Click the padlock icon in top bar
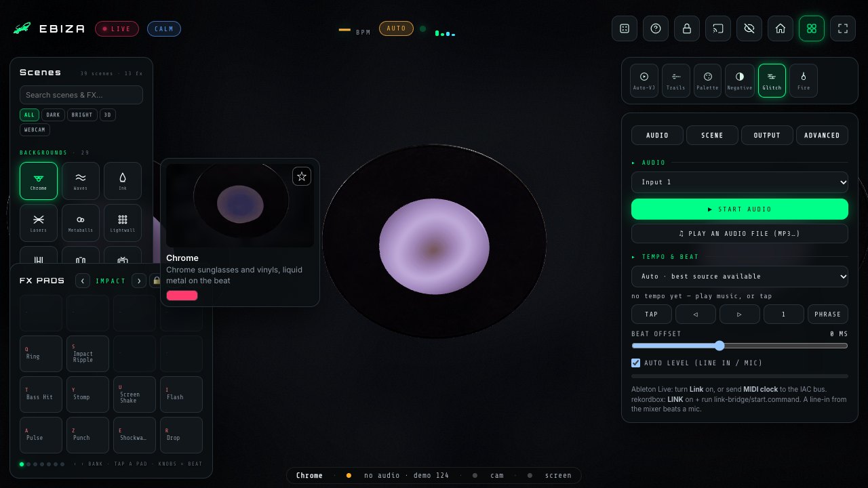868x488 pixels. pyautogui.click(x=687, y=28)
